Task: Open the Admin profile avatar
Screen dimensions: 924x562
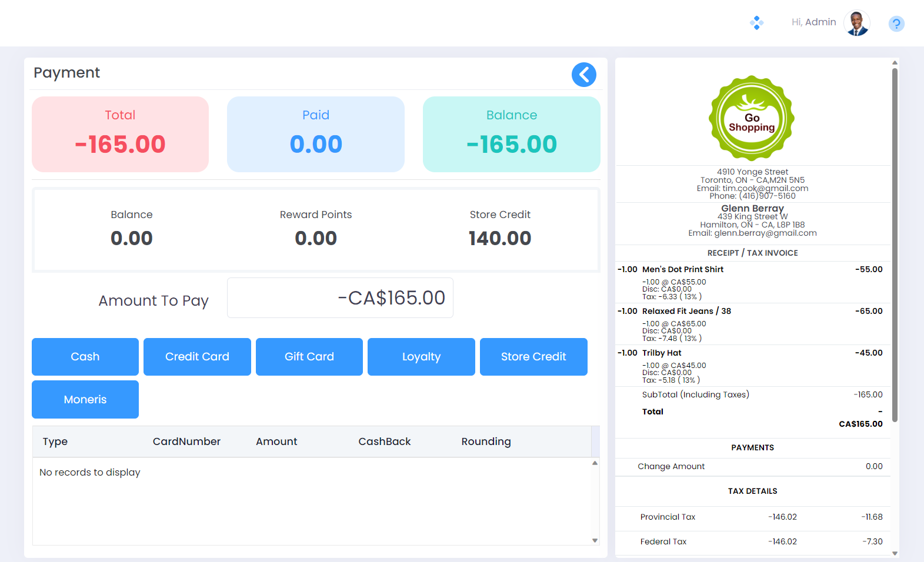Action: tap(856, 23)
